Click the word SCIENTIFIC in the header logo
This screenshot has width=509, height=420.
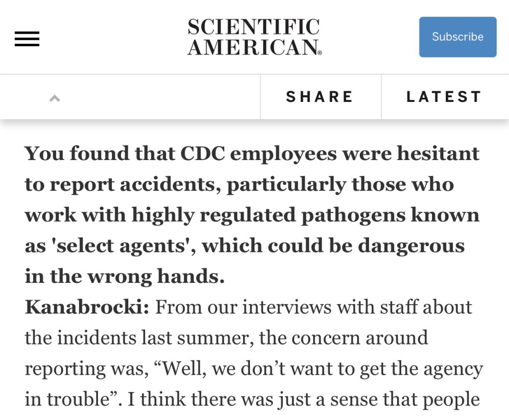(254, 27)
